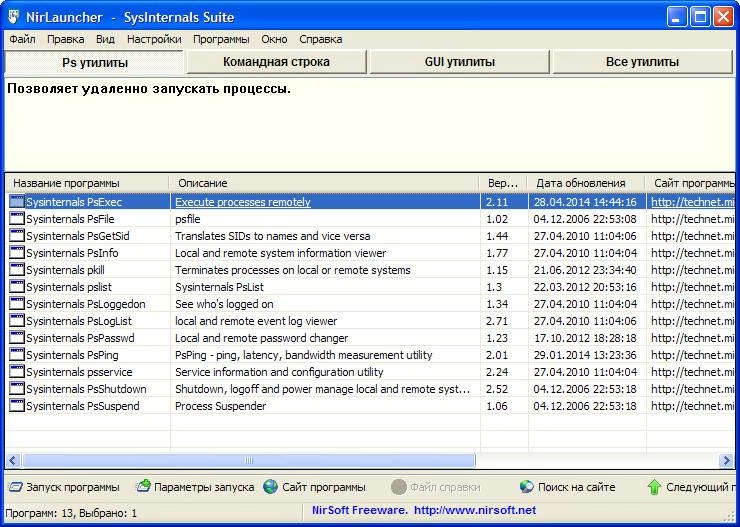
Task: Sort by Сайт программы column header
Action: 690,183
